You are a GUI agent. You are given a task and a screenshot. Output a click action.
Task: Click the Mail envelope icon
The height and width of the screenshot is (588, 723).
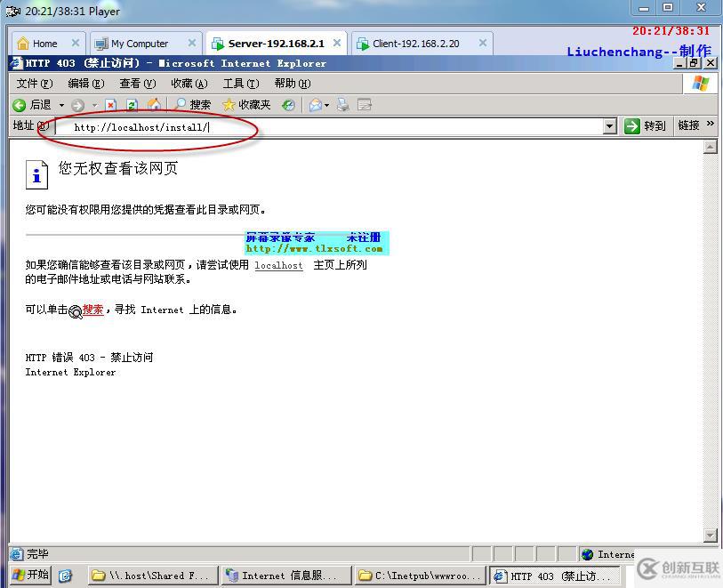coord(316,105)
